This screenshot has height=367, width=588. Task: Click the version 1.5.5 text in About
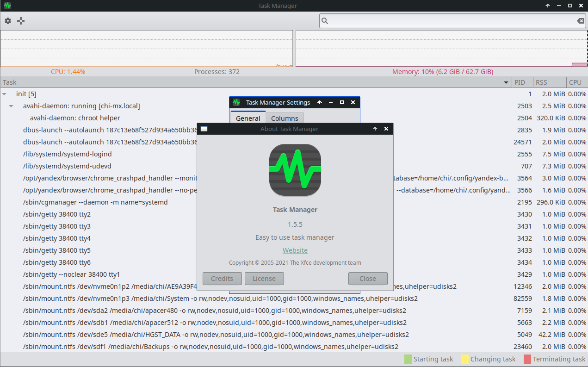click(295, 224)
